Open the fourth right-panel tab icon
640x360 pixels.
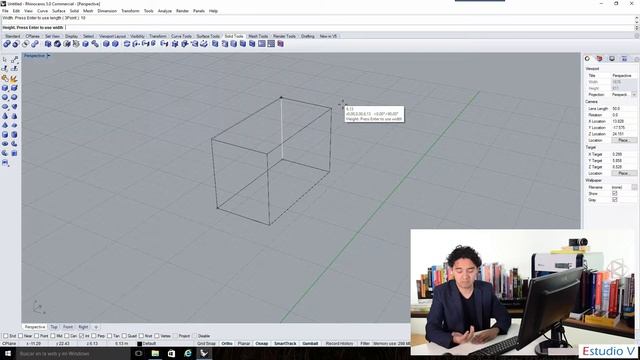(x=624, y=59)
